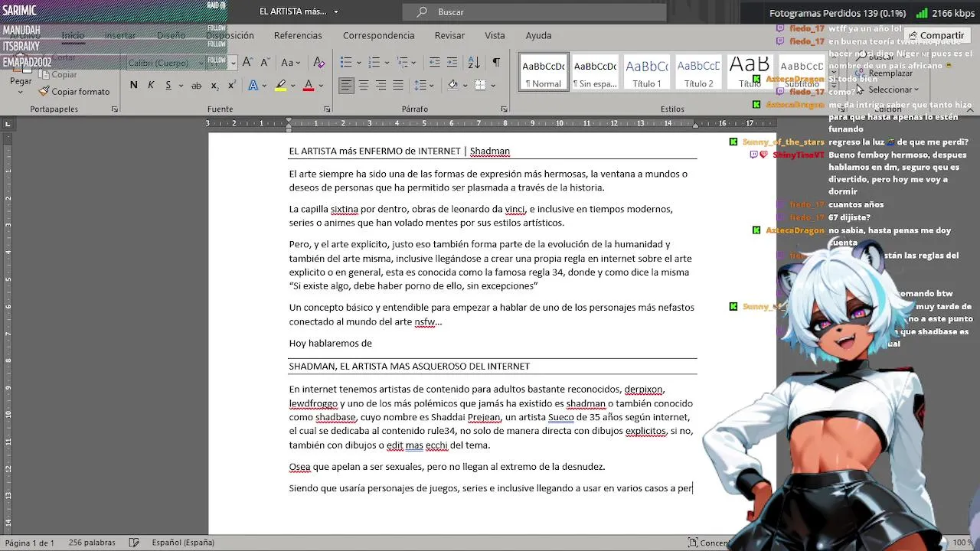Increase the paragraph indent
980x551 pixels.
click(x=452, y=62)
